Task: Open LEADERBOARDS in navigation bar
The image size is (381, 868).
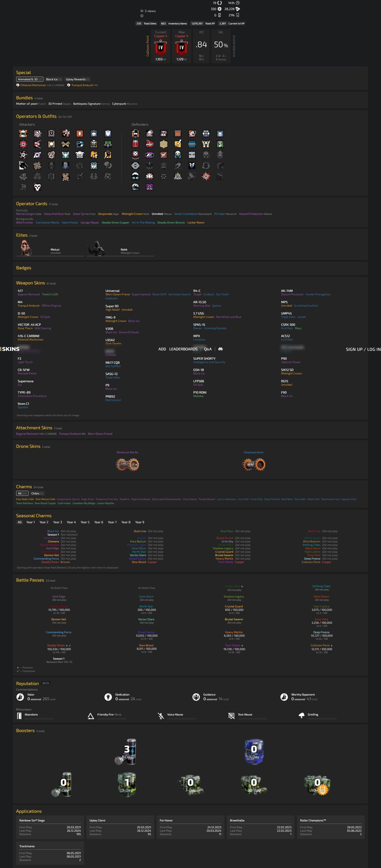Action: 183,349
